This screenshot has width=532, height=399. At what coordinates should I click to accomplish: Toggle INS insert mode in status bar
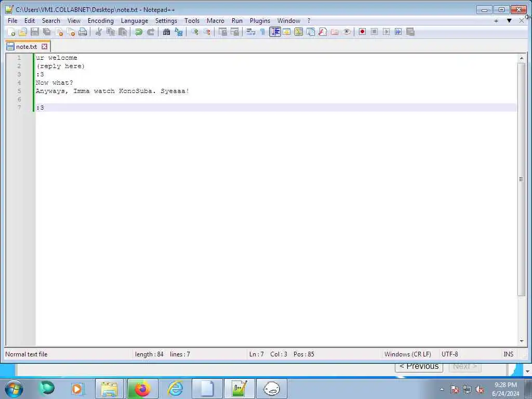508,354
